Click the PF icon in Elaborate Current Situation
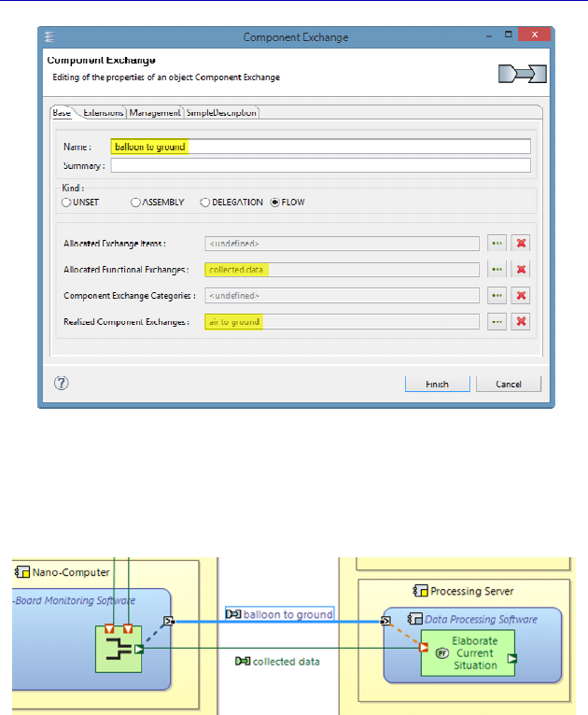 [442, 653]
